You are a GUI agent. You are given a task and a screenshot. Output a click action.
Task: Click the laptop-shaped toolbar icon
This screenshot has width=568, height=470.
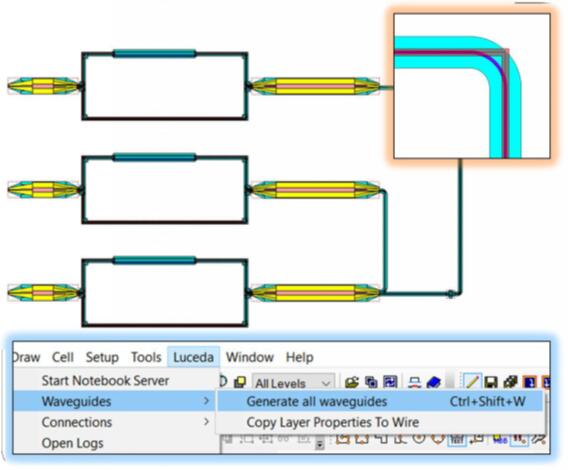click(x=414, y=382)
